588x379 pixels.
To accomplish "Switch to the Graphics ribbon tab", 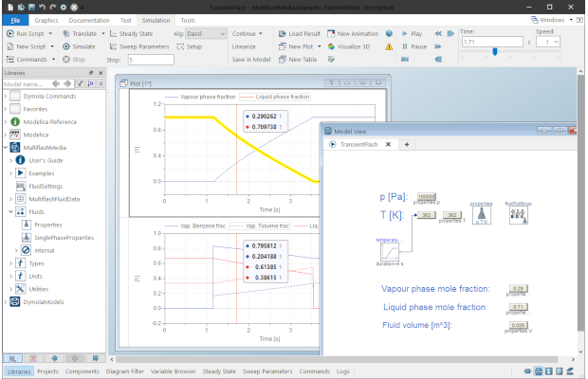I will tap(46, 19).
